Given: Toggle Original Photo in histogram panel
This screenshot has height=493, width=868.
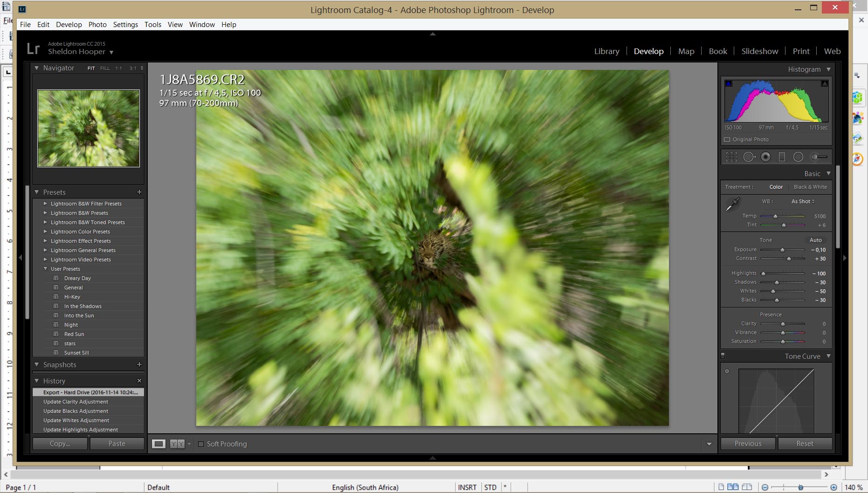Looking at the screenshot, I should 728,139.
